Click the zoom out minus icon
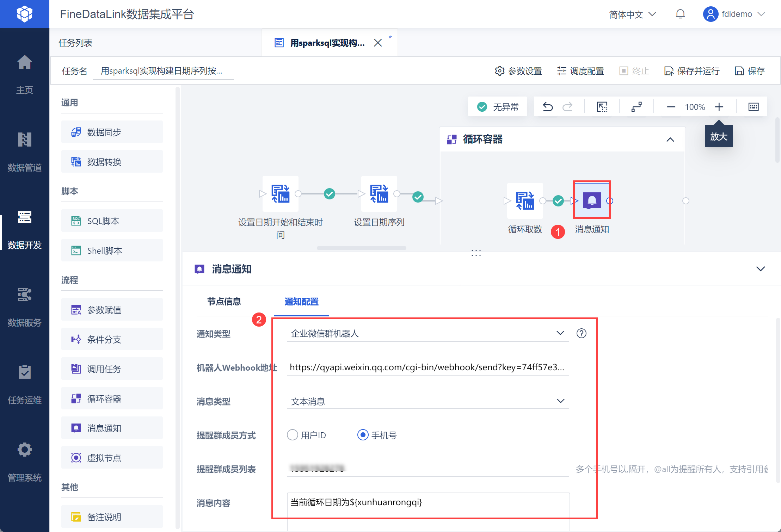The width and height of the screenshot is (781, 532). [x=671, y=107]
